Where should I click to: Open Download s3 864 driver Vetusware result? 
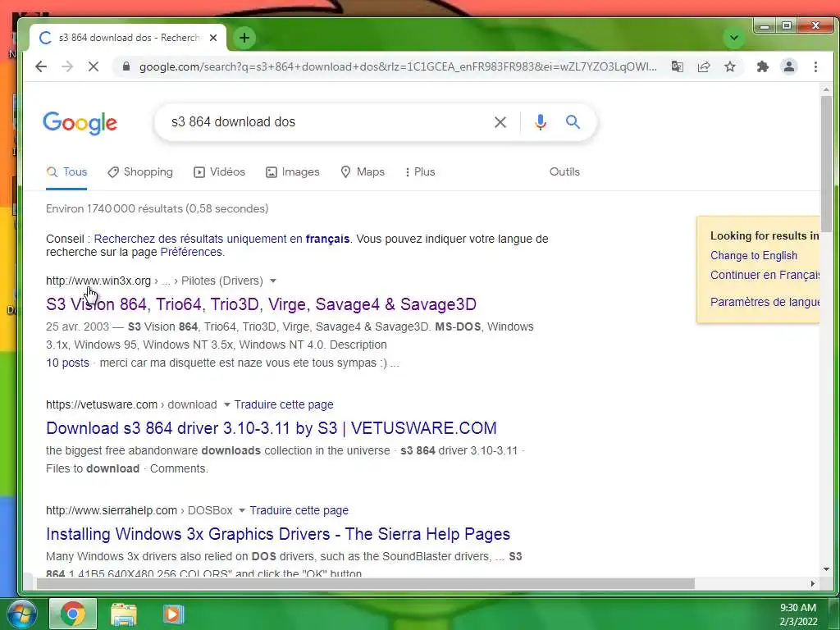click(x=271, y=428)
